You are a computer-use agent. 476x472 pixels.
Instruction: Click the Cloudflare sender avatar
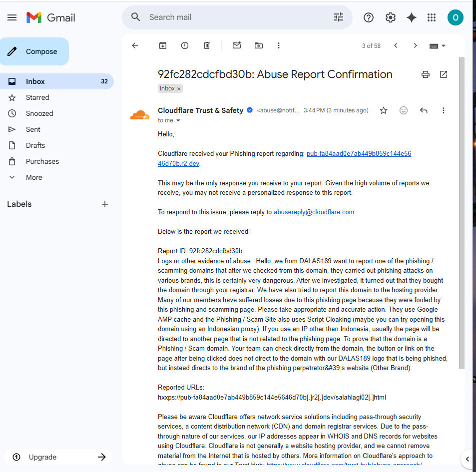coord(140,115)
